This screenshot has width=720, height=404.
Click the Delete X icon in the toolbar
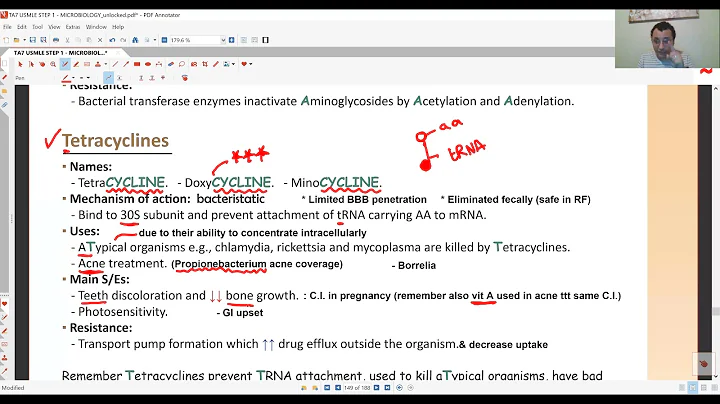[x=100, y=40]
